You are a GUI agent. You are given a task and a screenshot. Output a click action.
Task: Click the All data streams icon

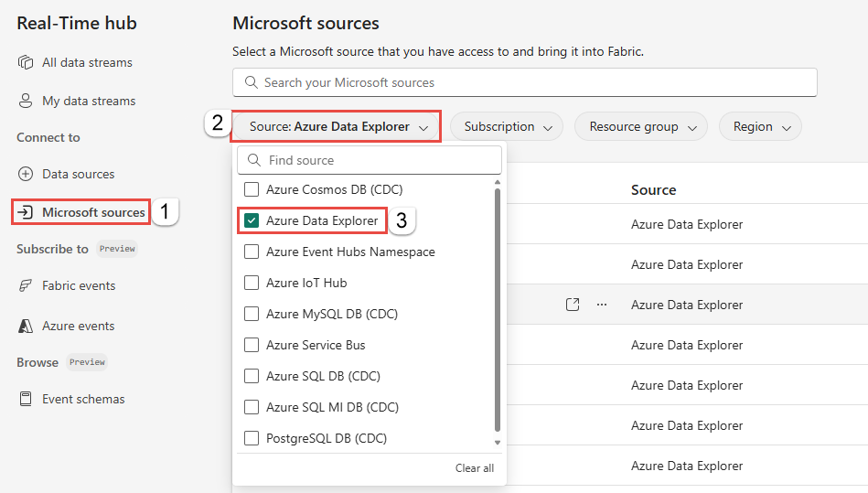[x=26, y=62]
